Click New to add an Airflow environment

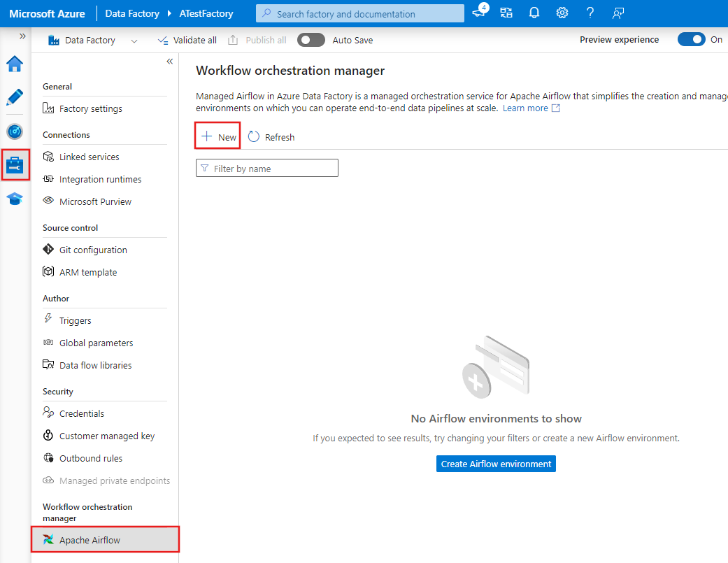click(217, 136)
